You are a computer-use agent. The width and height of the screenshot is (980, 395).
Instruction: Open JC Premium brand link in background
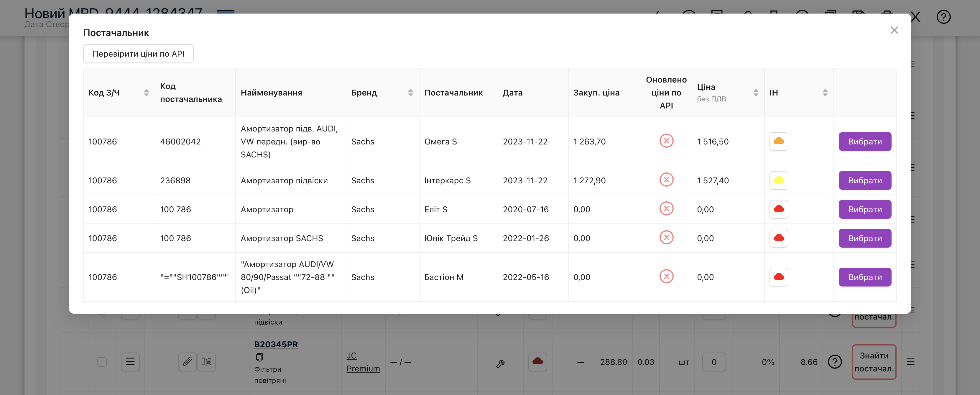(363, 362)
